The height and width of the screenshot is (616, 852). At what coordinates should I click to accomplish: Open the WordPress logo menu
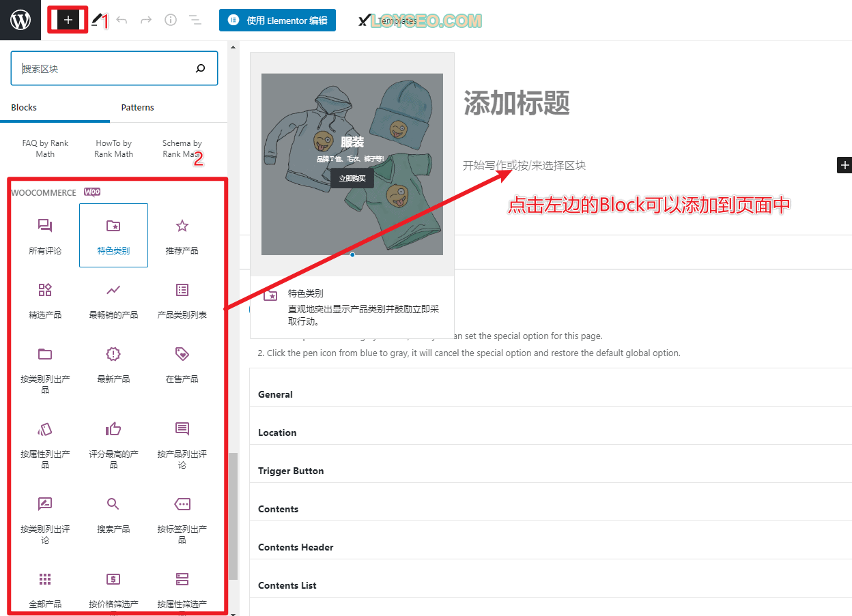click(20, 20)
